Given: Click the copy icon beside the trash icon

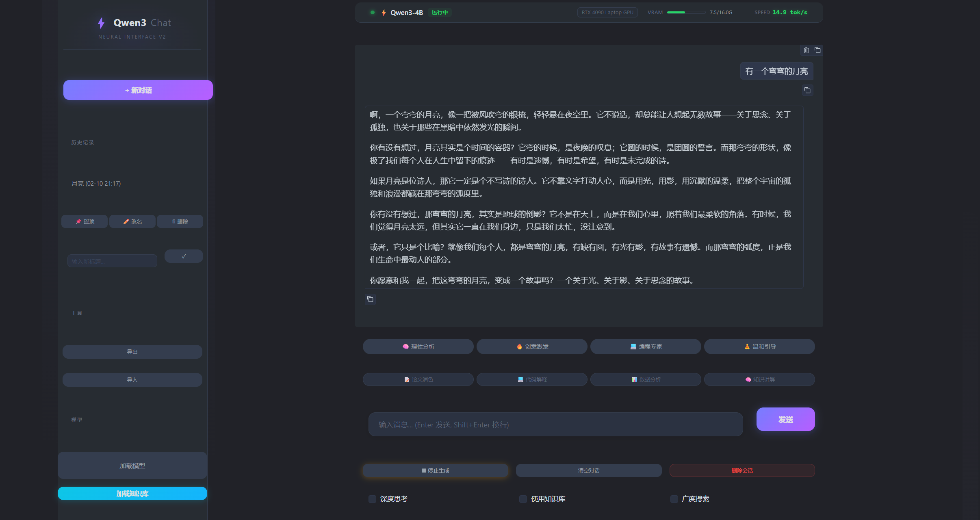Looking at the screenshot, I should click(x=817, y=50).
